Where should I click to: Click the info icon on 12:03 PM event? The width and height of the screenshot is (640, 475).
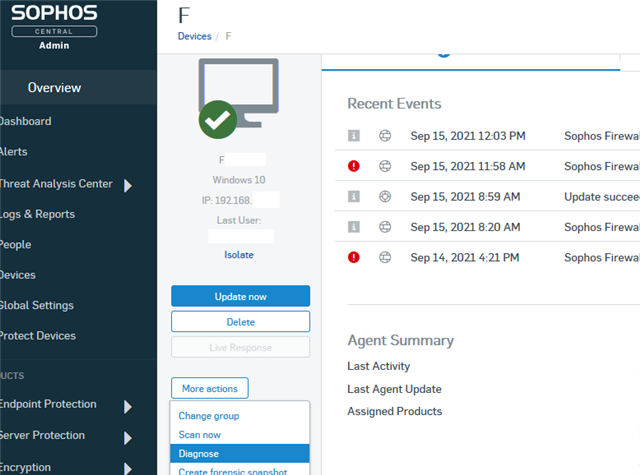click(x=353, y=135)
